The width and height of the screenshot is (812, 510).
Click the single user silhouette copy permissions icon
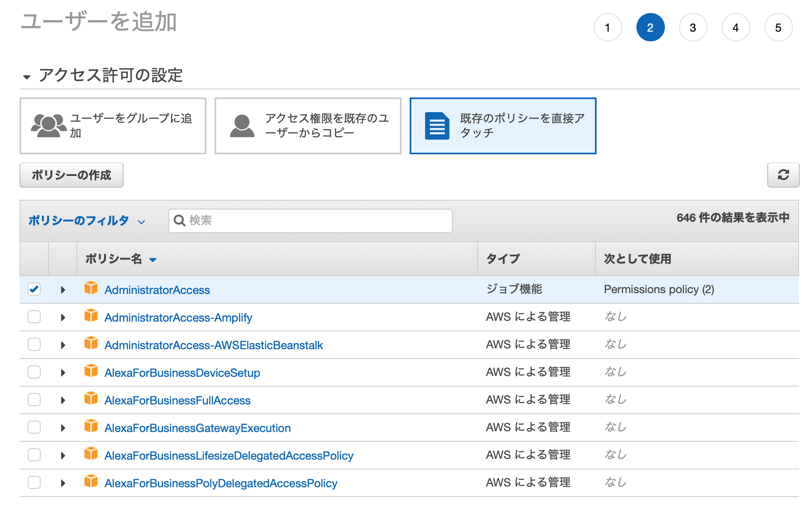tap(242, 125)
